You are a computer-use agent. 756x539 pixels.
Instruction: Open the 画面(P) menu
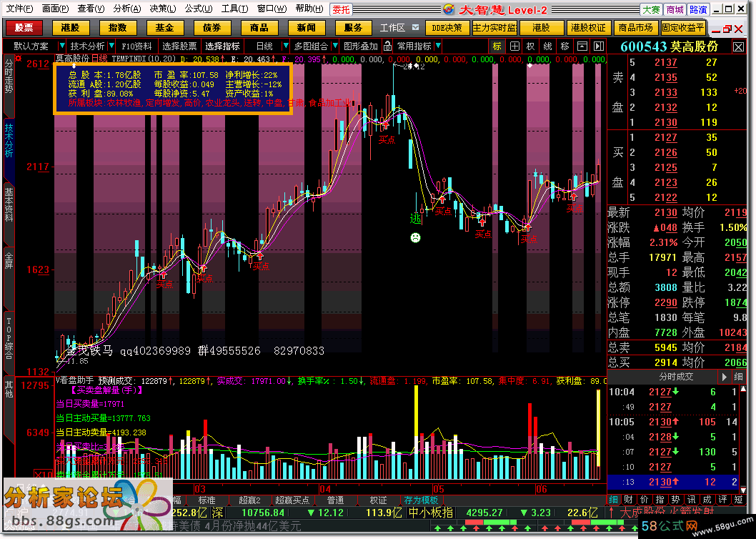point(55,9)
